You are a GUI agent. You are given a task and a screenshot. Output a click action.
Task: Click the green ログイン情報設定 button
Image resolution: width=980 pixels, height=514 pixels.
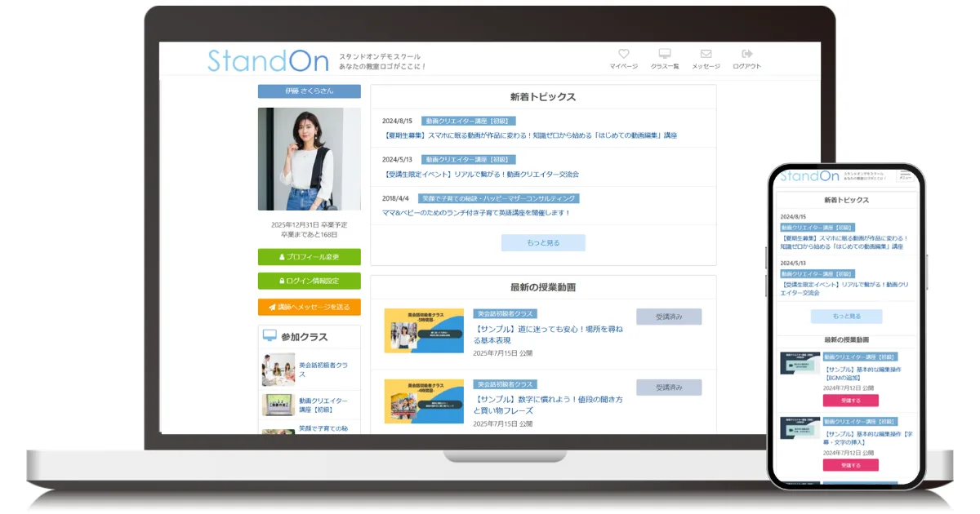click(309, 281)
